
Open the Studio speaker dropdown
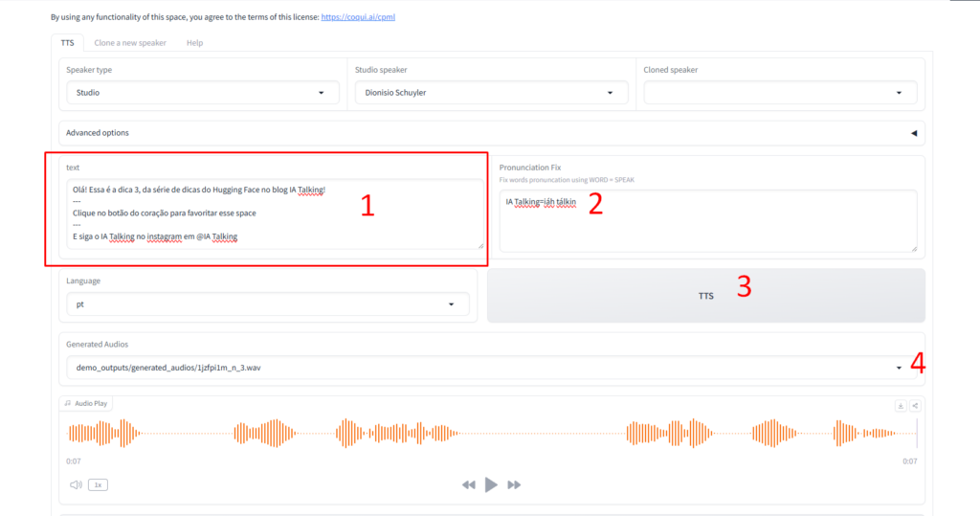pyautogui.click(x=491, y=93)
